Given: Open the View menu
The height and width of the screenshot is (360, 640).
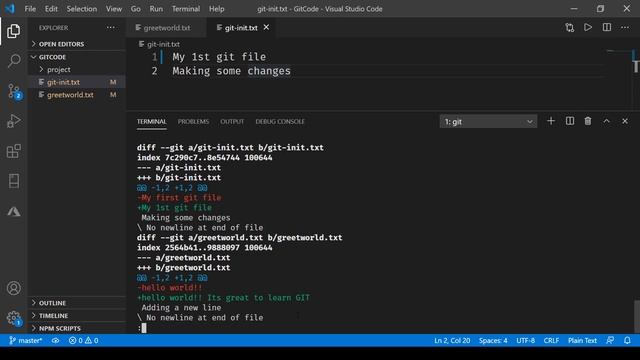Looking at the screenshot, I should [114, 9].
